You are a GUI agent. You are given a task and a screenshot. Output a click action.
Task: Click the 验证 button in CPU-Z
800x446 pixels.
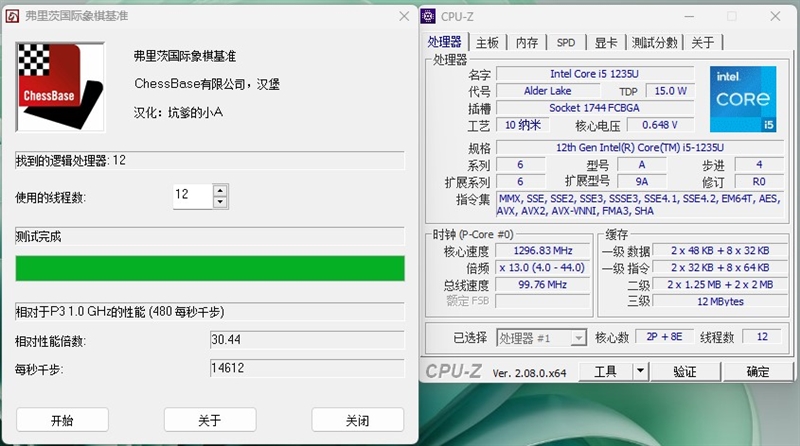tap(685, 371)
